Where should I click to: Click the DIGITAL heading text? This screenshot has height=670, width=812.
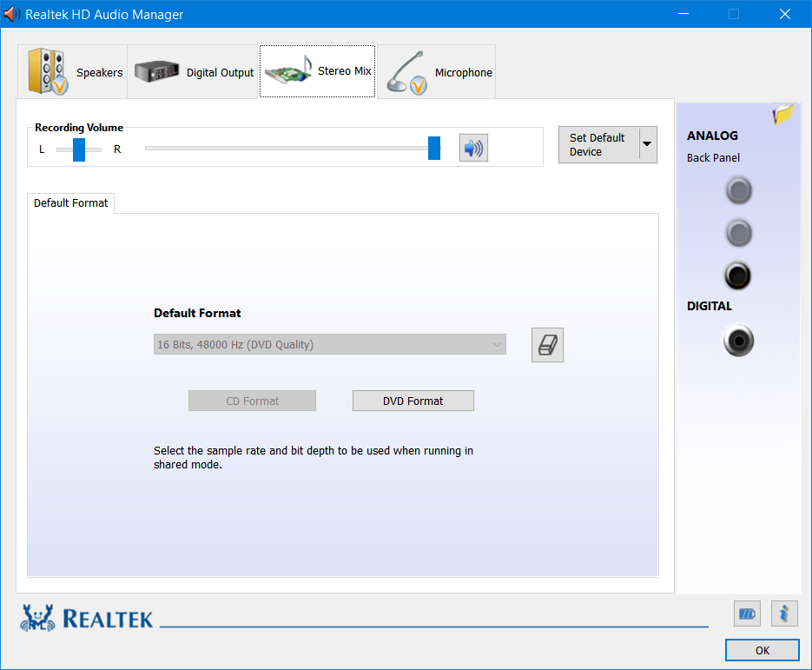tap(709, 306)
